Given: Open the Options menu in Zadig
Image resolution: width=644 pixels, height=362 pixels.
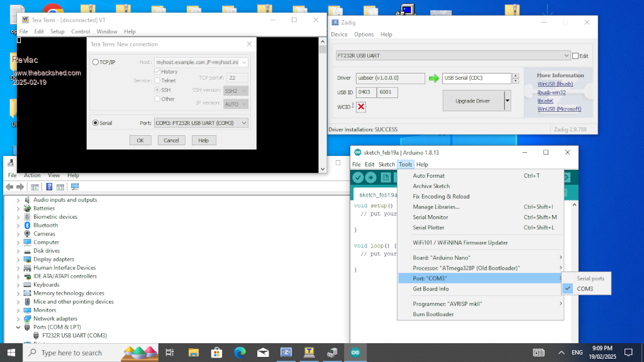Looking at the screenshot, I should click(x=364, y=35).
